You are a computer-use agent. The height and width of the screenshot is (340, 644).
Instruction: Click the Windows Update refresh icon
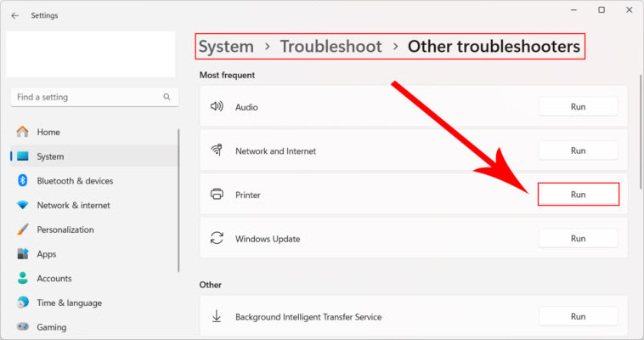217,238
